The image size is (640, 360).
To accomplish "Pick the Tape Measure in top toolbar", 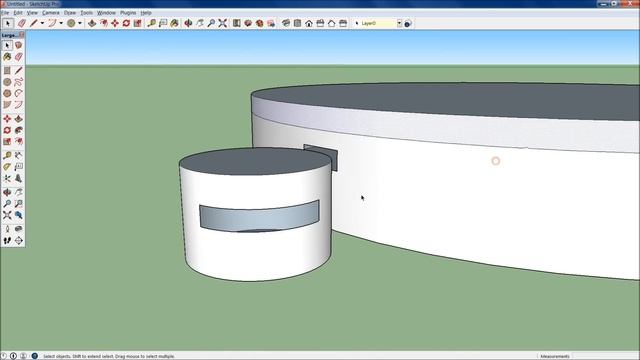I will pyautogui.click(x=151, y=23).
